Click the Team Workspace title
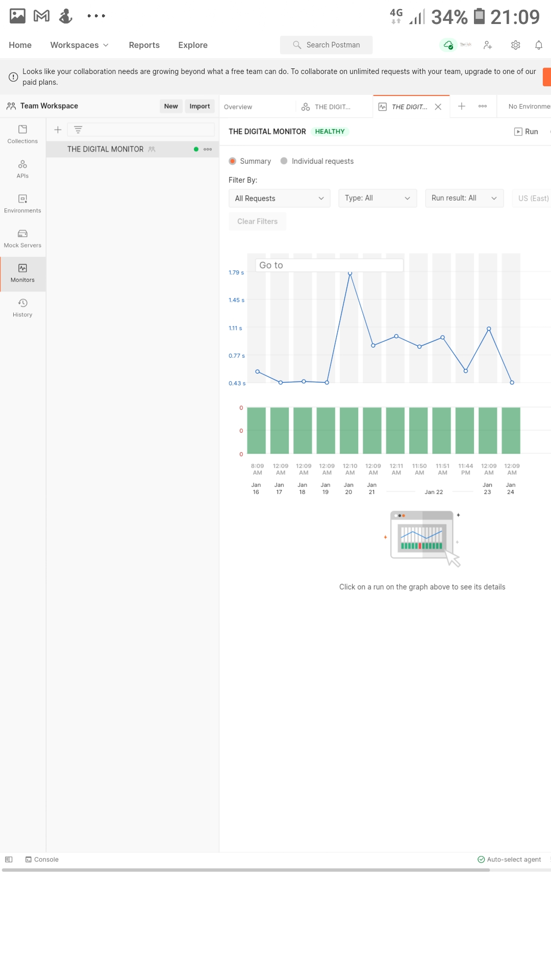This screenshot has width=551, height=980. pos(49,106)
